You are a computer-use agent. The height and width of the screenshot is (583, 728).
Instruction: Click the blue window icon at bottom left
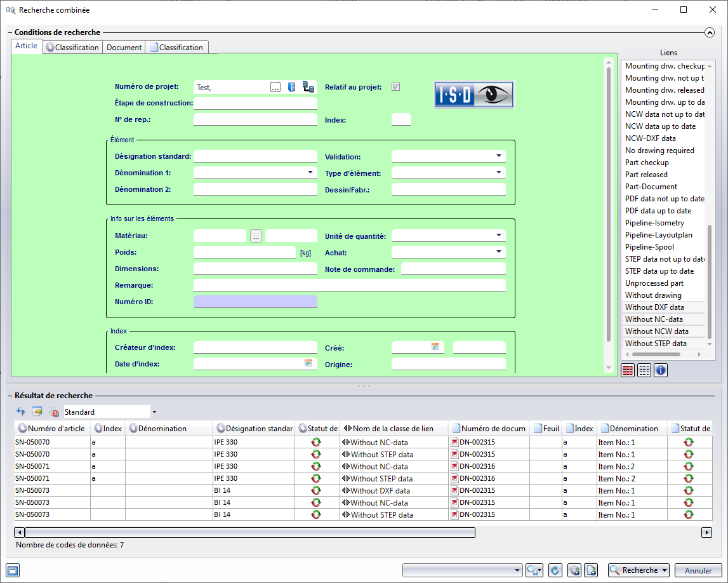[13, 570]
